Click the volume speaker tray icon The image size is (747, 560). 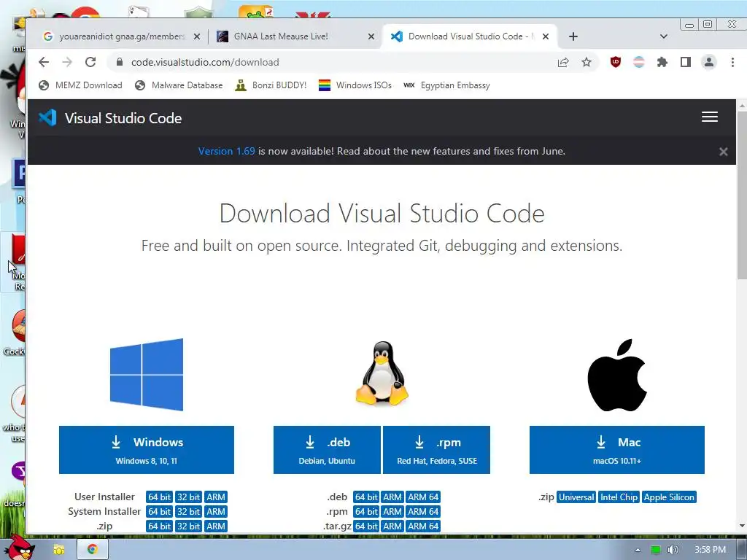(x=673, y=550)
